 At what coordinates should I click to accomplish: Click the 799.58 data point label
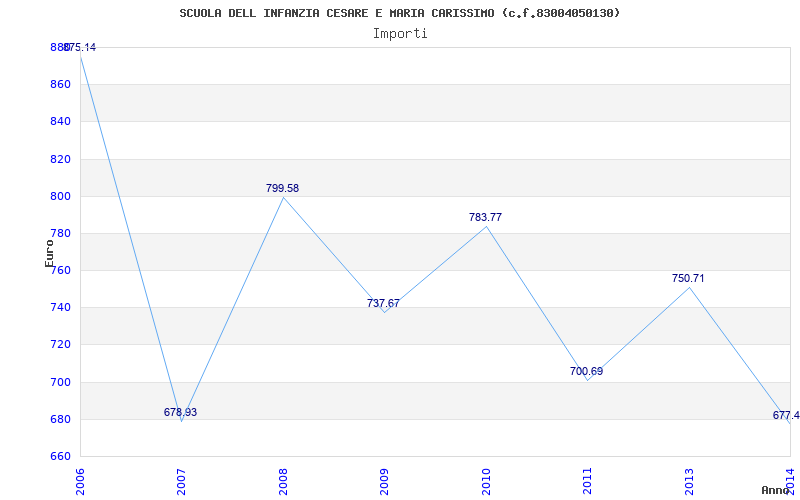282,188
